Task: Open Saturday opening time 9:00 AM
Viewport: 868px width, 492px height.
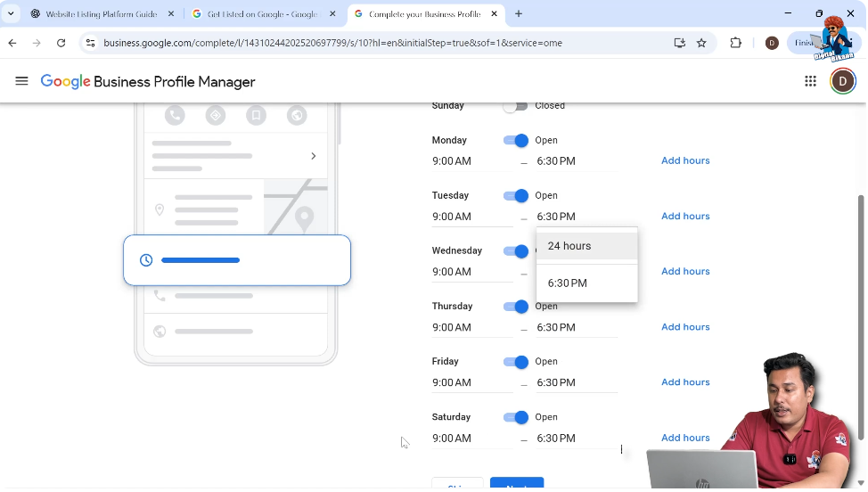Action: pyautogui.click(x=472, y=438)
